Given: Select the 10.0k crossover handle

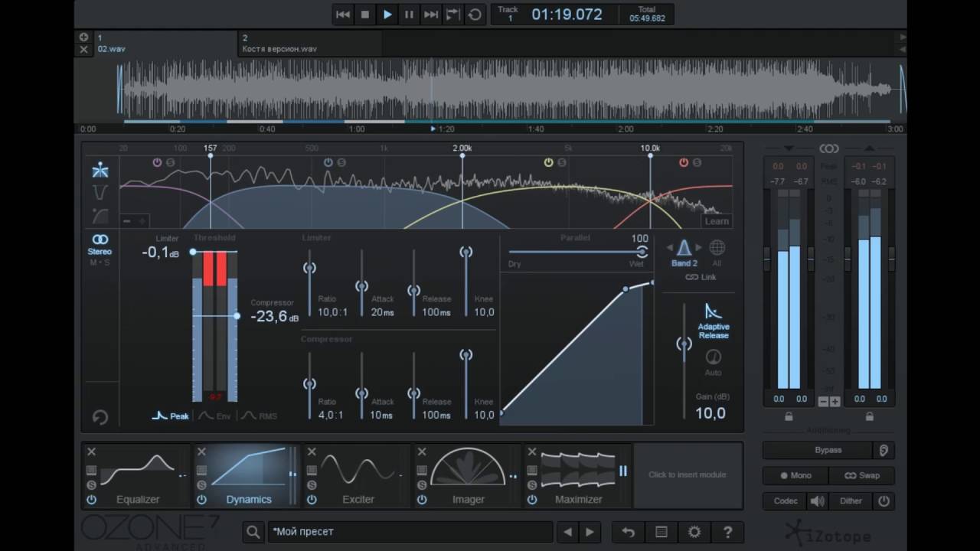Looking at the screenshot, I should [x=650, y=155].
